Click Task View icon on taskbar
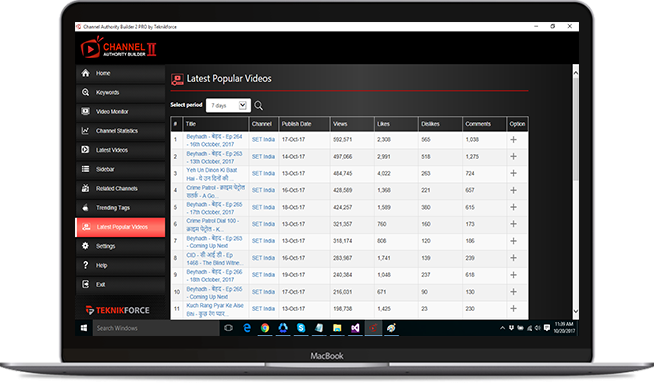 [x=228, y=328]
